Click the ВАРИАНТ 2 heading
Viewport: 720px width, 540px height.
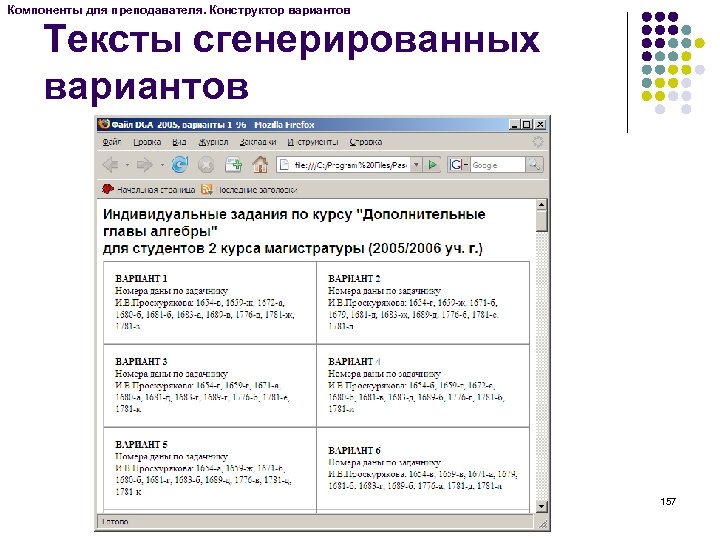[x=354, y=278]
